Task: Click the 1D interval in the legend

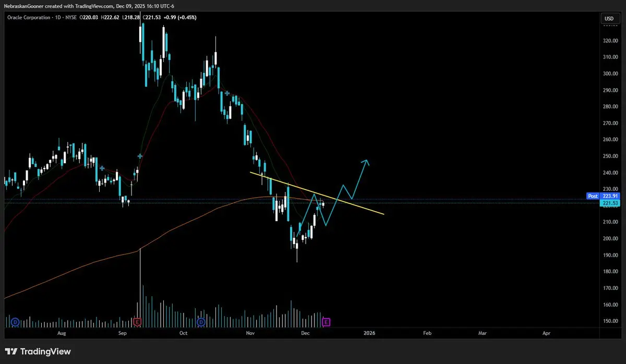Action: 57,18
